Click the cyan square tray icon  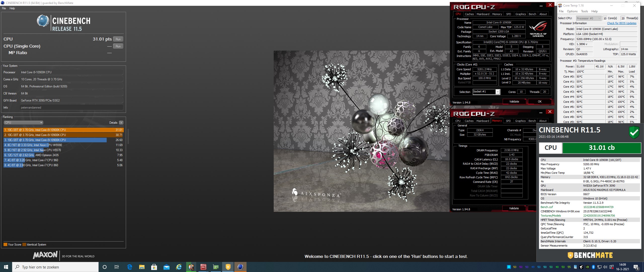[x=509, y=267]
